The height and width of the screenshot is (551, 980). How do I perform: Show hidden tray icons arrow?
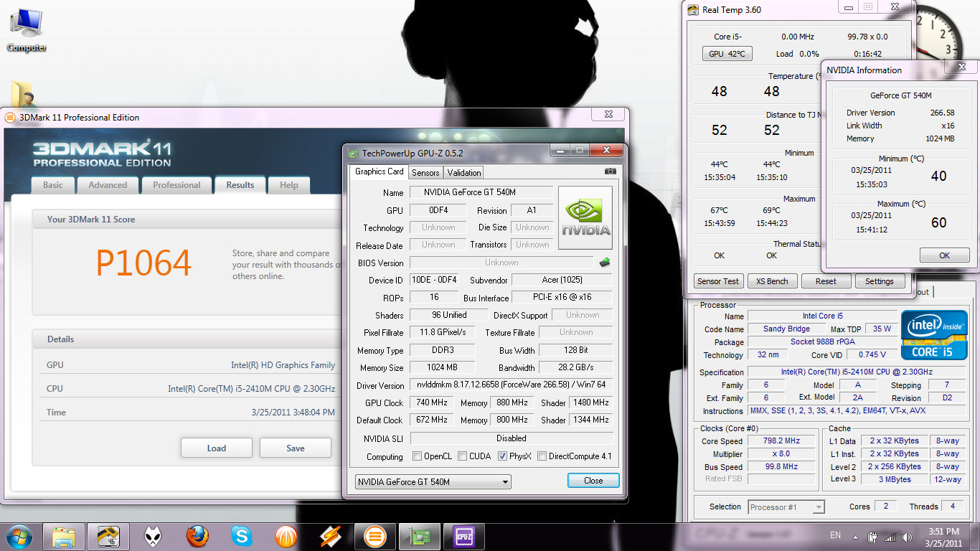coord(855,537)
